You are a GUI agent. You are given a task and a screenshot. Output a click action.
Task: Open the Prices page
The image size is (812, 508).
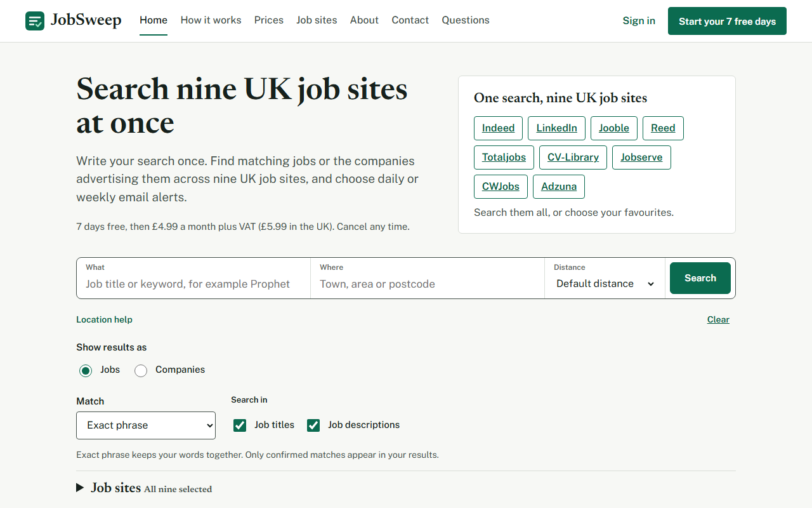tap(269, 20)
